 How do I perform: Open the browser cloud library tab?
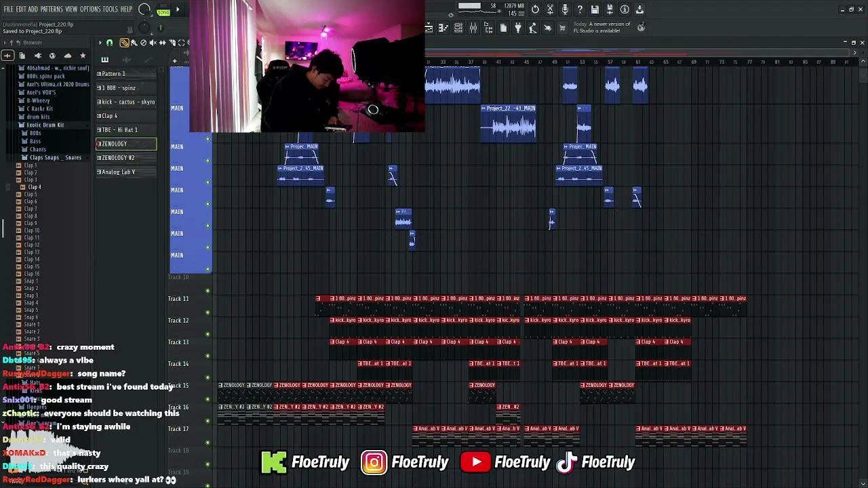pos(67,56)
